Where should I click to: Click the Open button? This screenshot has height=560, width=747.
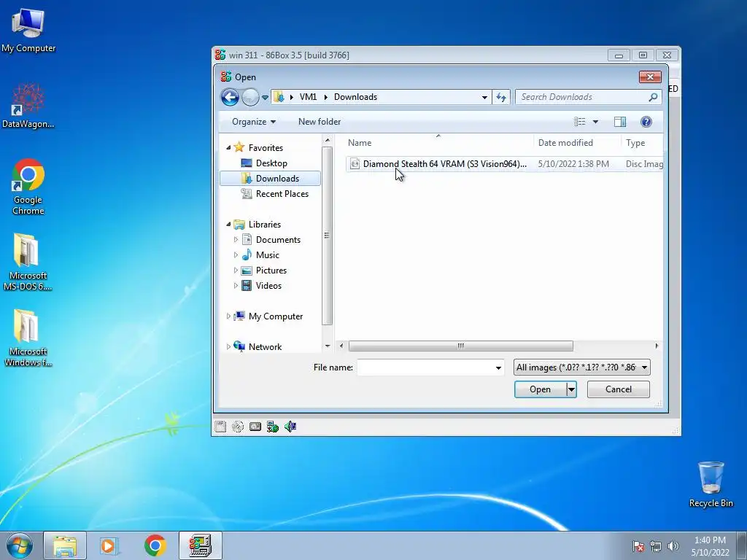540,389
